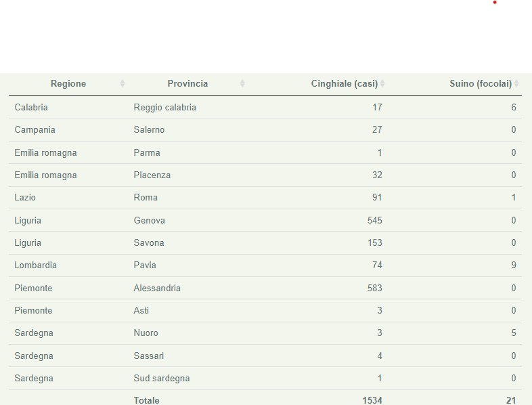Sort table by Provincia header
Image resolution: width=532 pixels, height=405 pixels.
(187, 84)
